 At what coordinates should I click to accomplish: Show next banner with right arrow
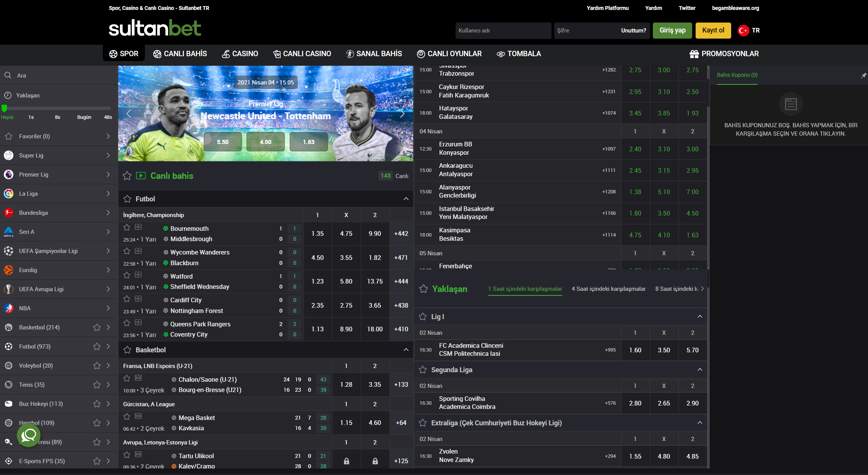coord(402,113)
